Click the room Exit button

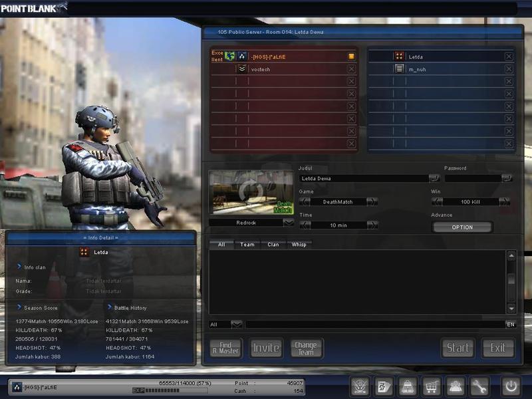tap(497, 348)
